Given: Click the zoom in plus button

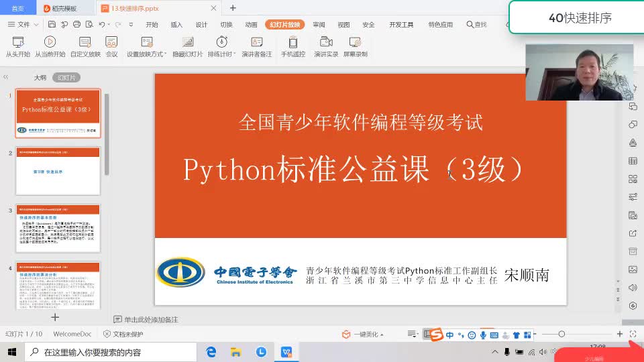Looking at the screenshot, I should 620,334.
